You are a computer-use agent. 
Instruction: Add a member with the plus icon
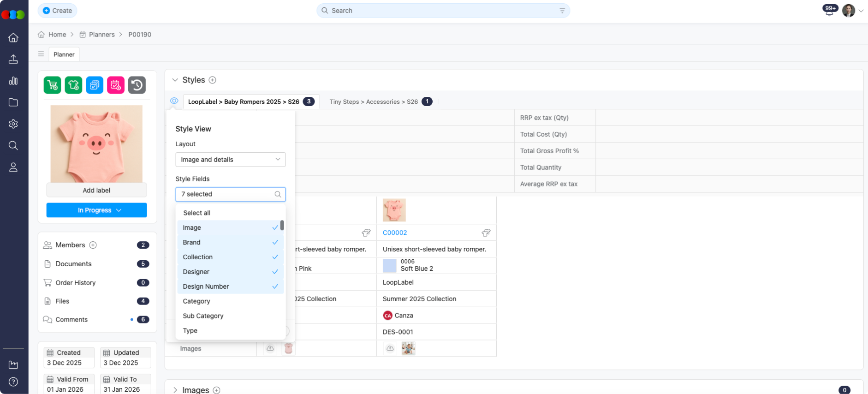pyautogui.click(x=93, y=245)
